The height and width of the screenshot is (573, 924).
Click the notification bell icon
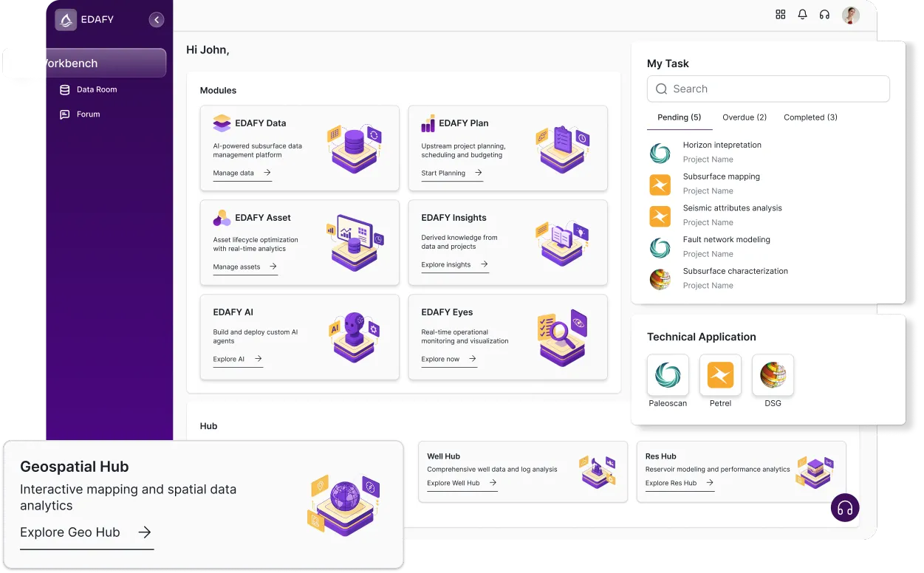click(802, 14)
